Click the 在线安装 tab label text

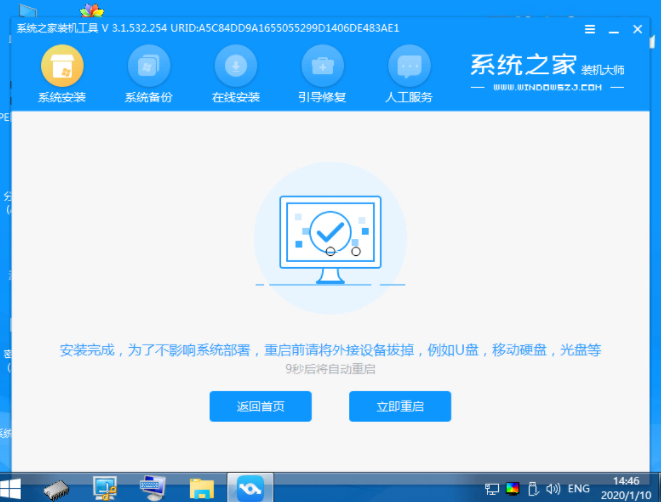click(236, 97)
